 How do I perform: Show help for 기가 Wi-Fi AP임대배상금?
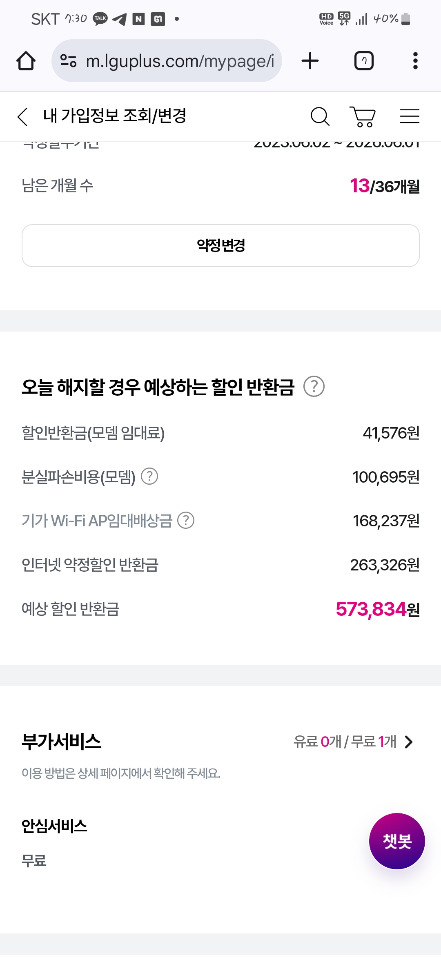(x=186, y=520)
